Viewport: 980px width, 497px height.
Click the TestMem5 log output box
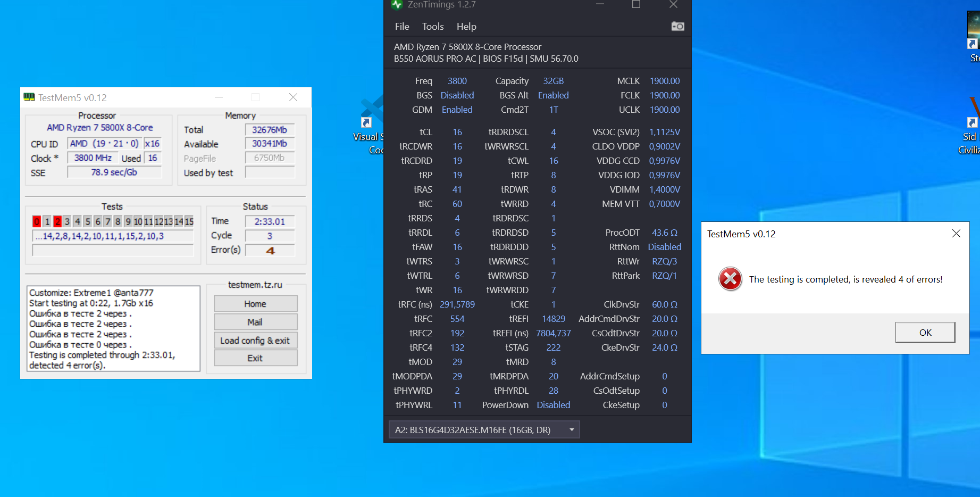113,328
